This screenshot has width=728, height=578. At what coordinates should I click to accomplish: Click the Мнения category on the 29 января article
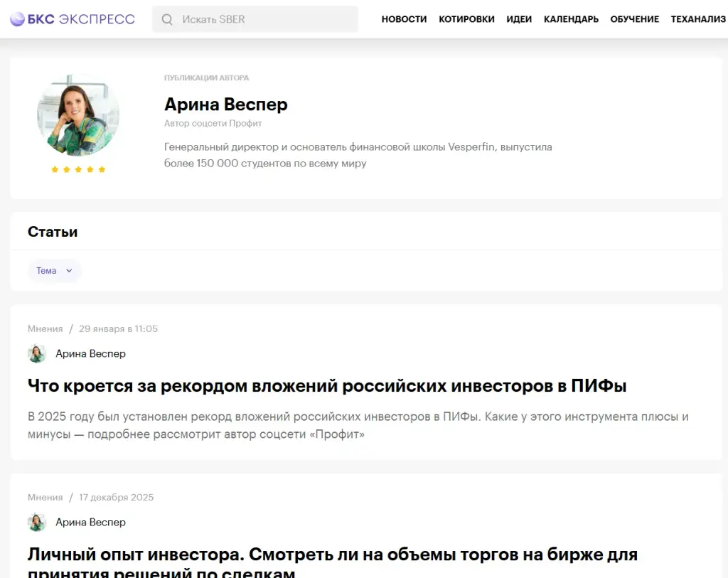pos(45,328)
